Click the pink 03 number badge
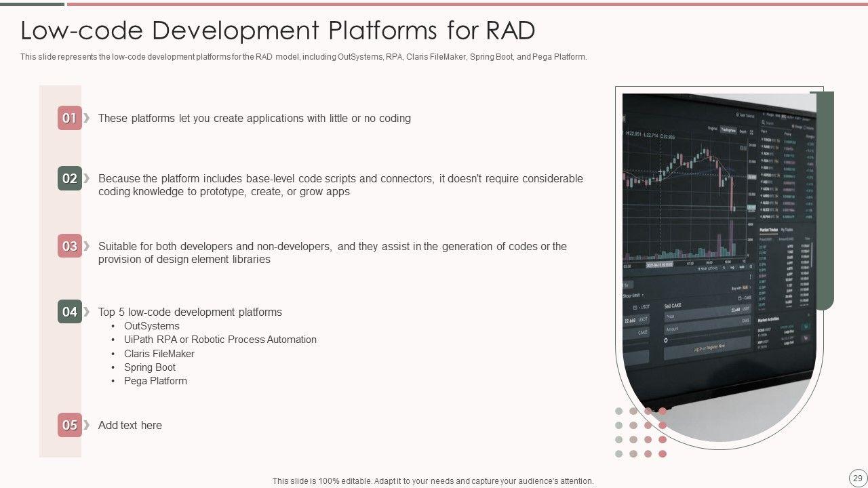Screen dimensions: 868x488 pos(69,246)
